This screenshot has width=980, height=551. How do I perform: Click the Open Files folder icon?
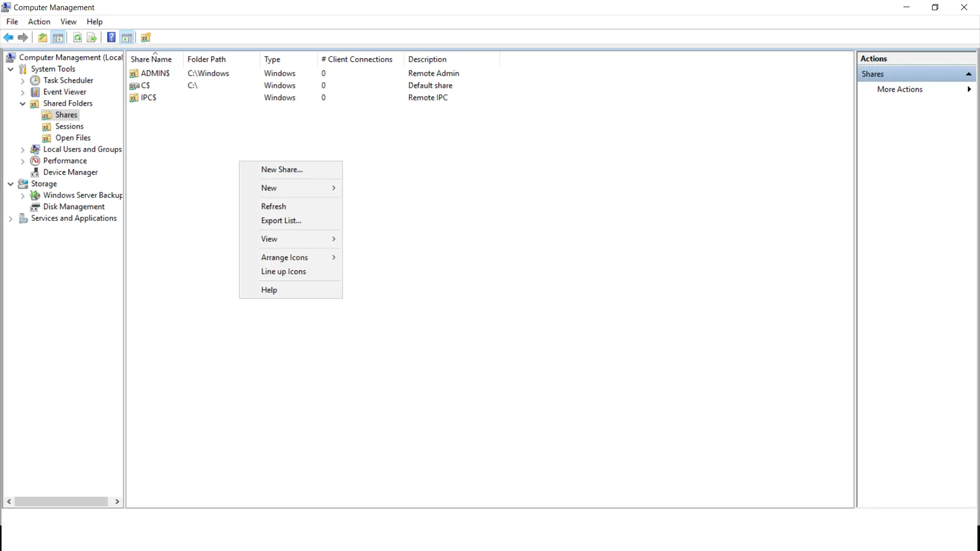pos(47,138)
